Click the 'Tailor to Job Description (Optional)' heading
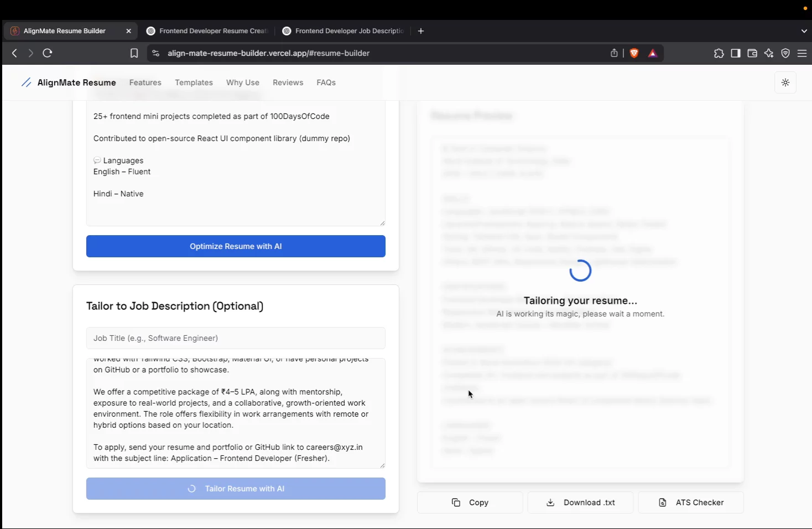 point(175,306)
